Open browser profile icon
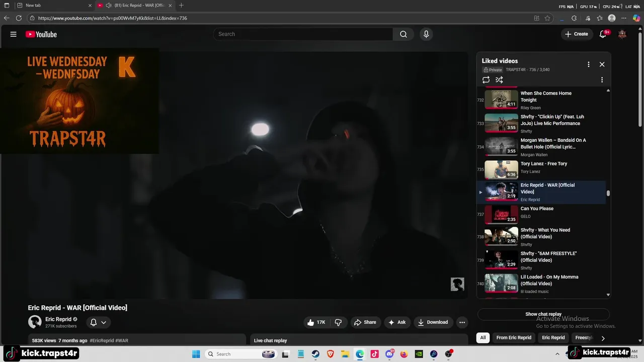This screenshot has height=362, width=644. point(612,18)
